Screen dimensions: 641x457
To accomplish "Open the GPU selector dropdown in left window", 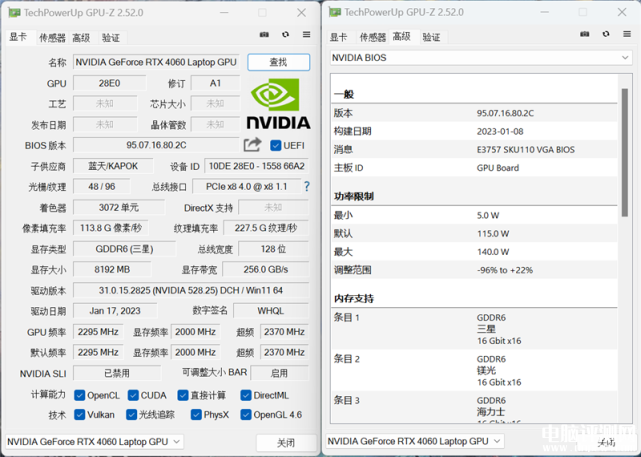I will pos(94,442).
